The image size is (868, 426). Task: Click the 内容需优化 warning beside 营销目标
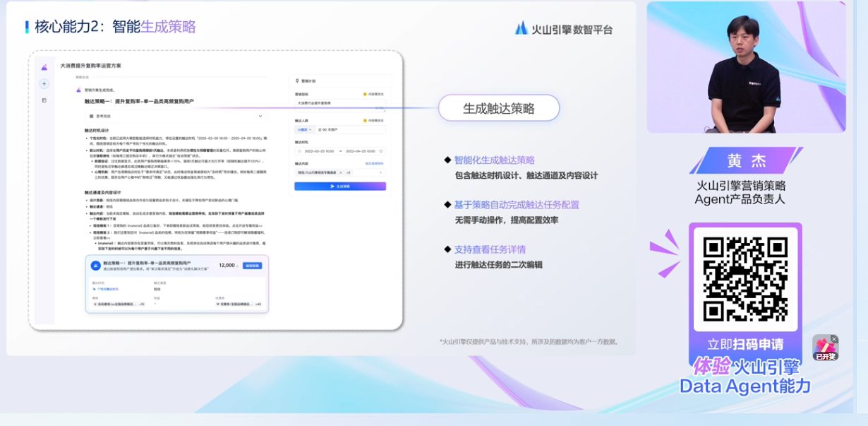(373, 94)
